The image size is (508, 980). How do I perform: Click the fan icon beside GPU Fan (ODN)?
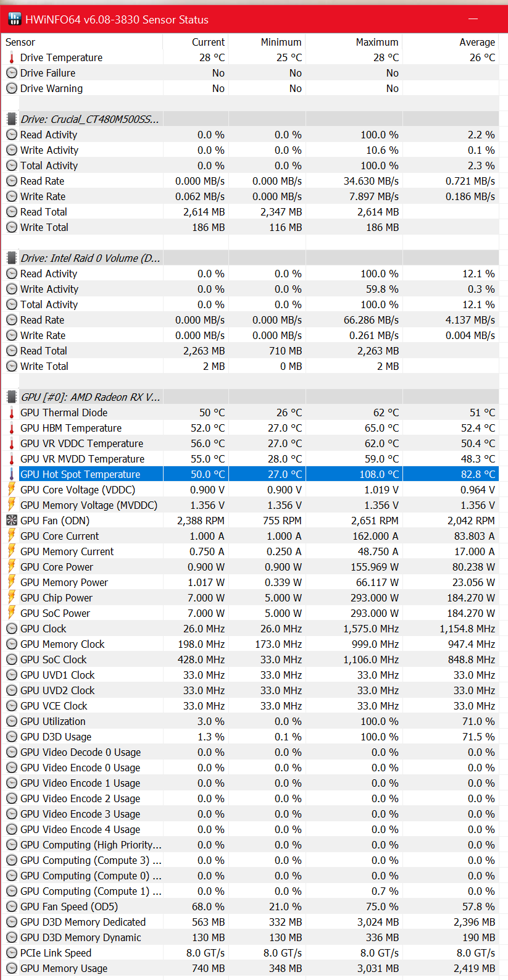(x=12, y=521)
